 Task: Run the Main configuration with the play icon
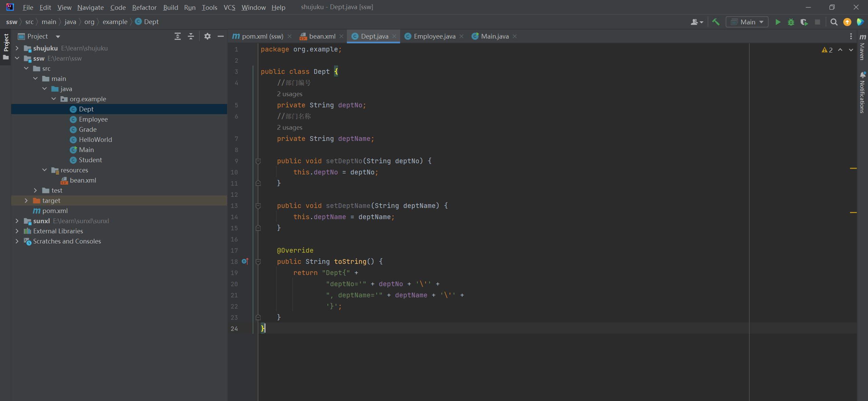coord(778,22)
